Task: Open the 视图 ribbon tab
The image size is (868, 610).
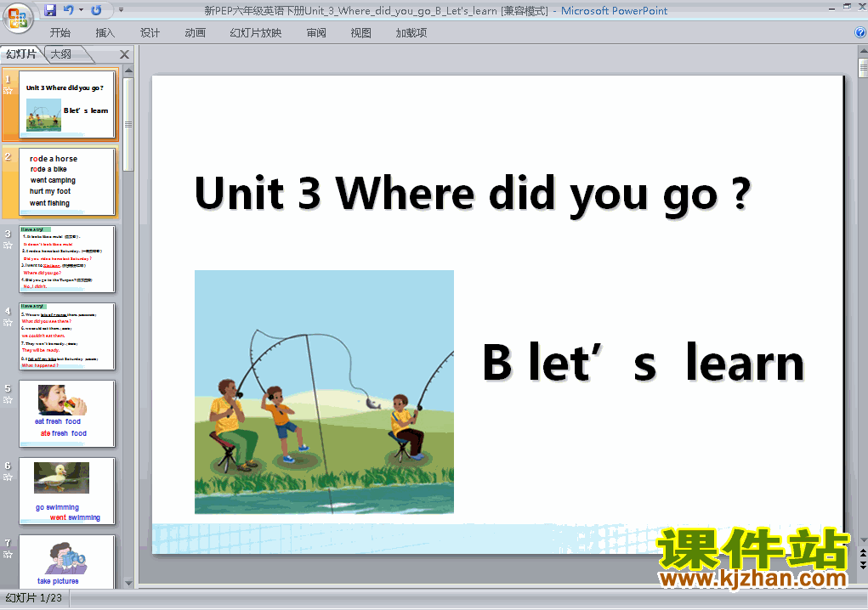Action: tap(360, 33)
